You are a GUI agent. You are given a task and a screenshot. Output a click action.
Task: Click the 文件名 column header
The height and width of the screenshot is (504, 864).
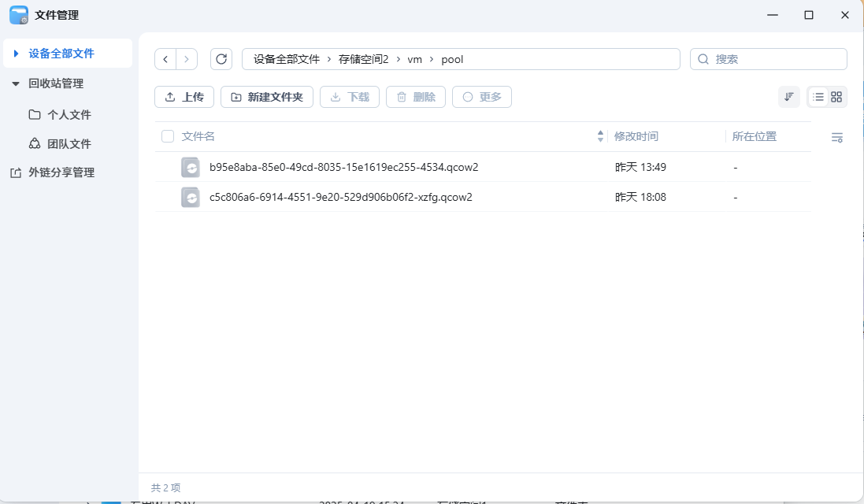point(198,136)
